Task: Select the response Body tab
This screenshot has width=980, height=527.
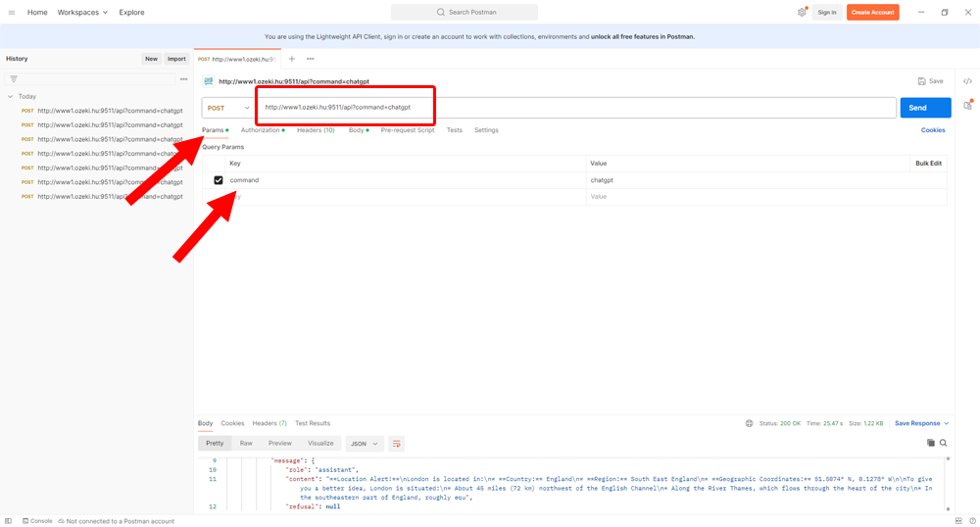Action: pyautogui.click(x=205, y=423)
